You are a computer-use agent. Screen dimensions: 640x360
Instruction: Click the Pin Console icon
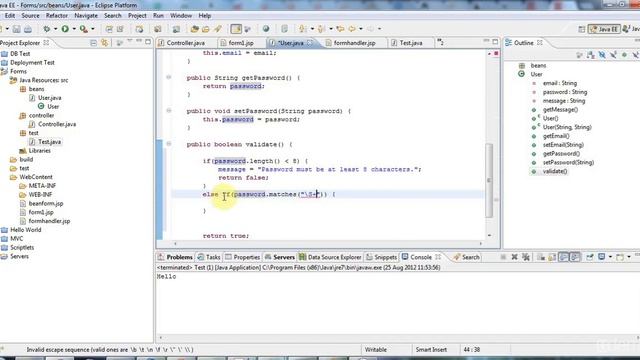tap(589, 257)
